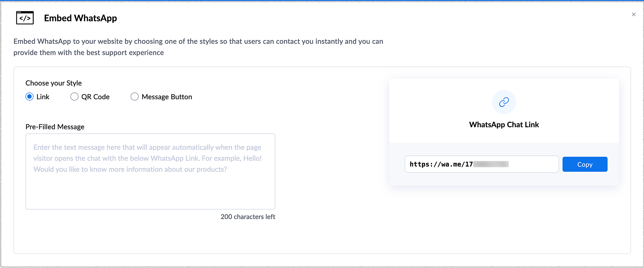Screen dimensions: 644x268
Task: Click the placeholder text in the message box
Action: pos(147,158)
